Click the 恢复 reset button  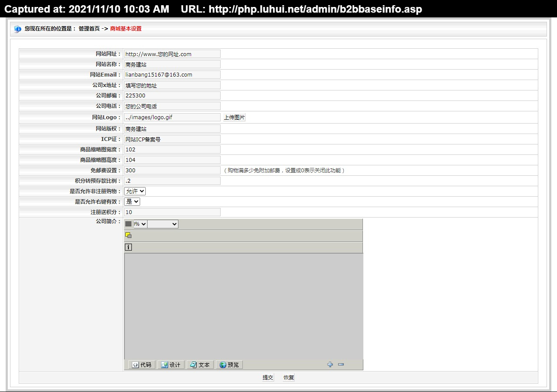(289, 378)
